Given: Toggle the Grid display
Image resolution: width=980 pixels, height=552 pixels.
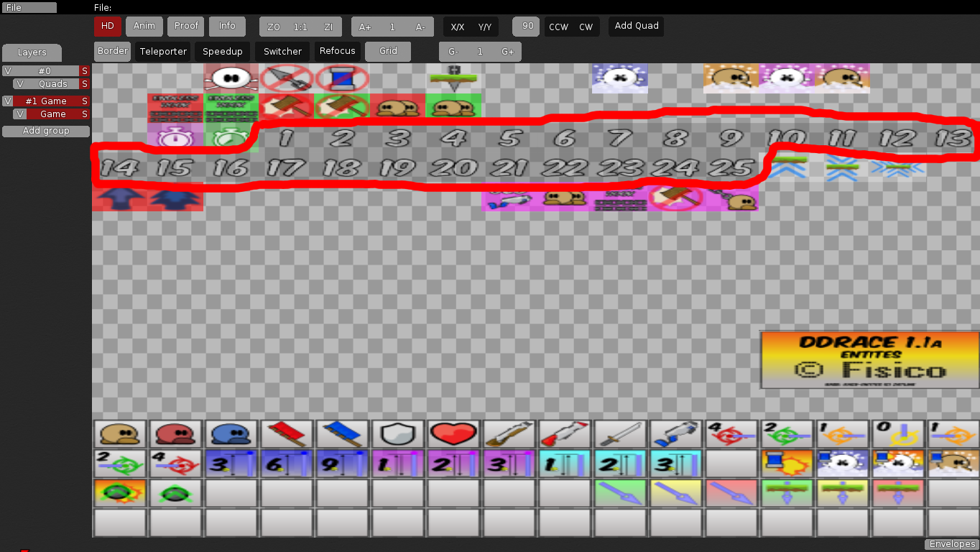Looking at the screenshot, I should coord(388,52).
